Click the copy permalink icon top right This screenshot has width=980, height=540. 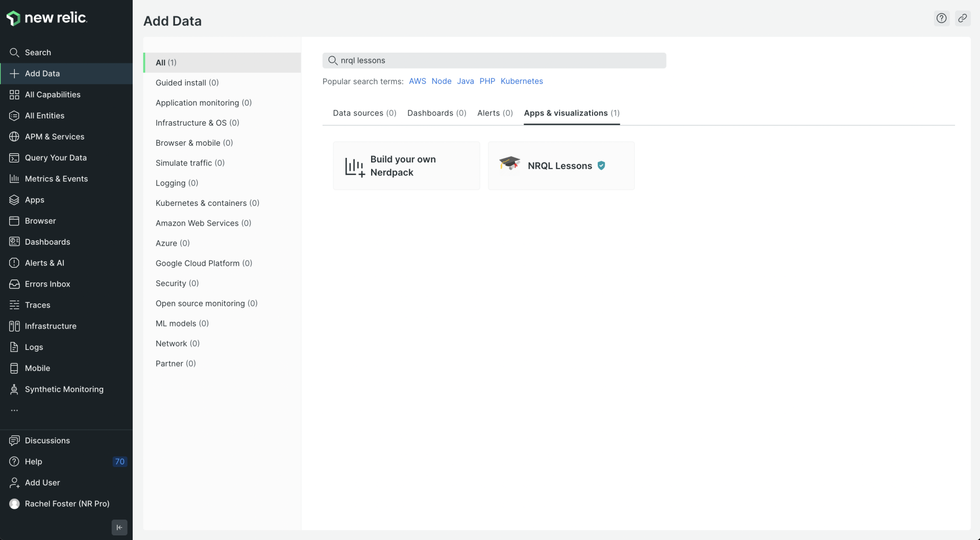(964, 18)
